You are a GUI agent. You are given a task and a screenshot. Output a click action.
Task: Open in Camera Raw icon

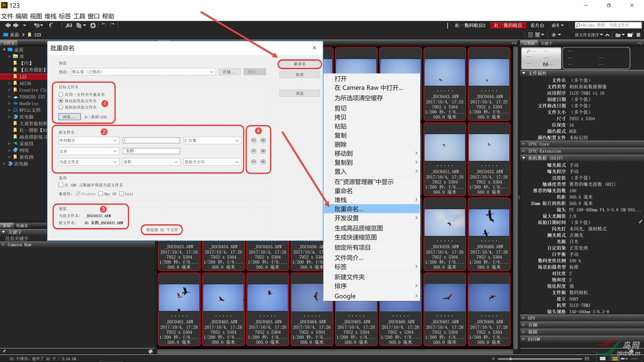point(93,25)
